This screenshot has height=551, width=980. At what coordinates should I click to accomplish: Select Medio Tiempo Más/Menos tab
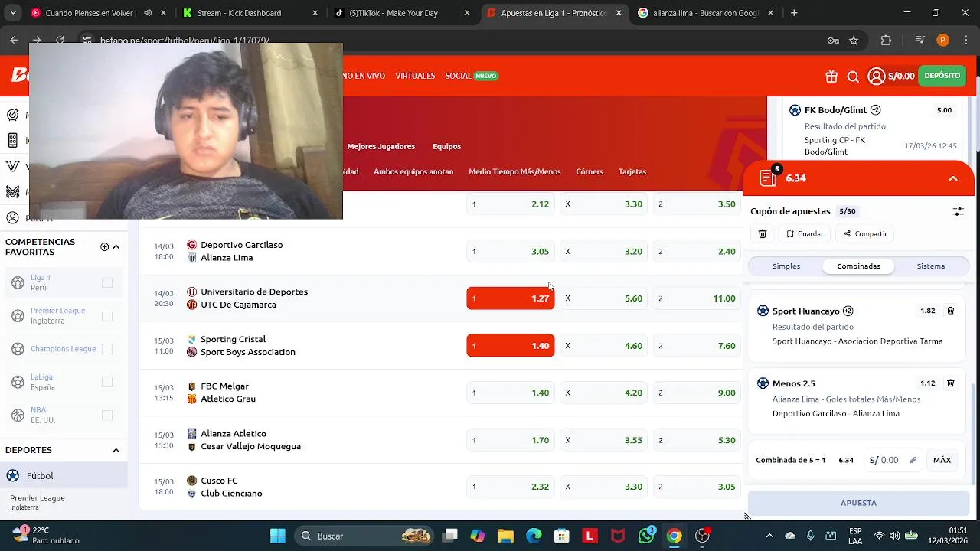(x=514, y=171)
